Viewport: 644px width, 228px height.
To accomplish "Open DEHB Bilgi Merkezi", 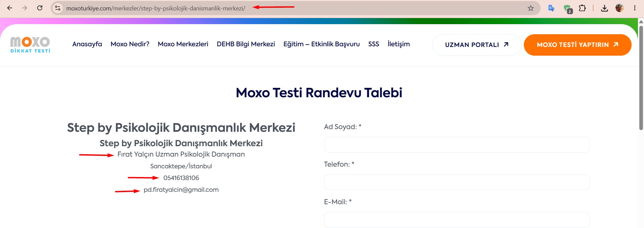I will pyautogui.click(x=246, y=44).
